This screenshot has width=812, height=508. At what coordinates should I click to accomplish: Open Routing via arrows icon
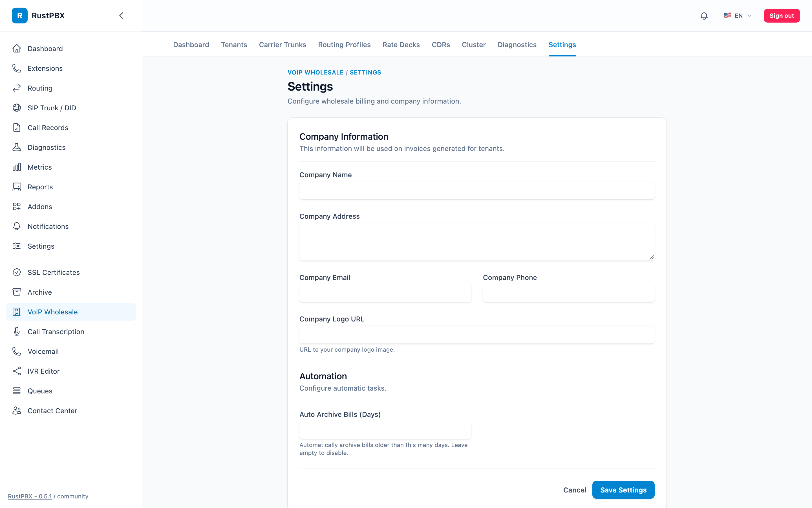click(17, 88)
